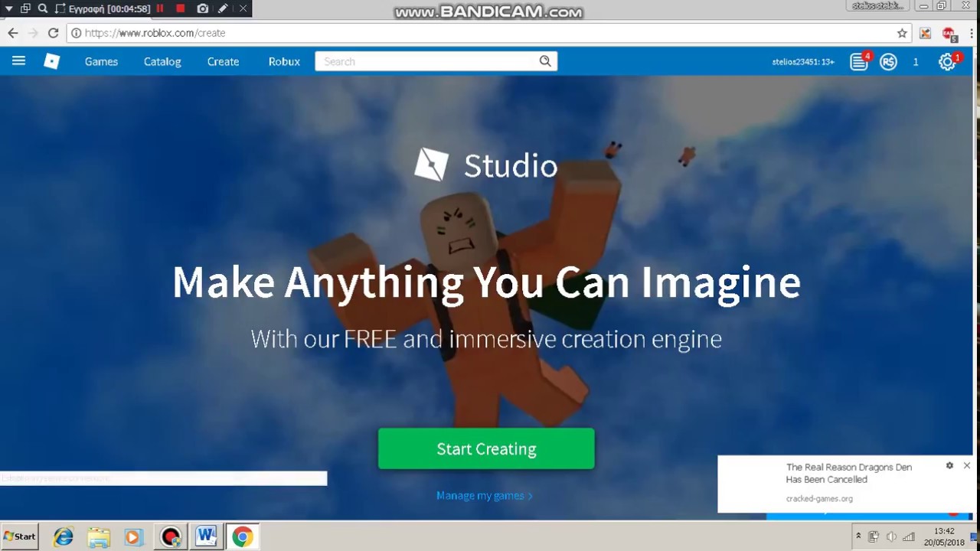Open the Catalog page
This screenshot has height=551, width=980.
coord(162,61)
